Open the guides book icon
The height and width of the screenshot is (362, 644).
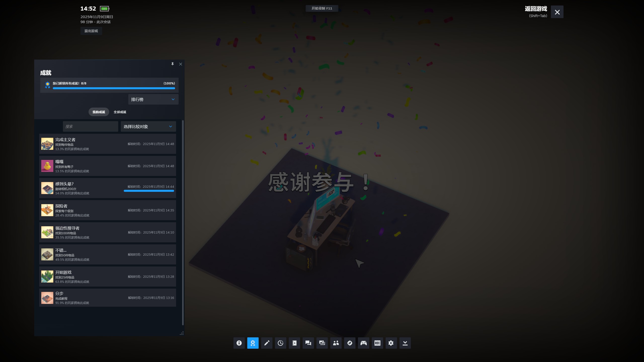tap(294, 343)
